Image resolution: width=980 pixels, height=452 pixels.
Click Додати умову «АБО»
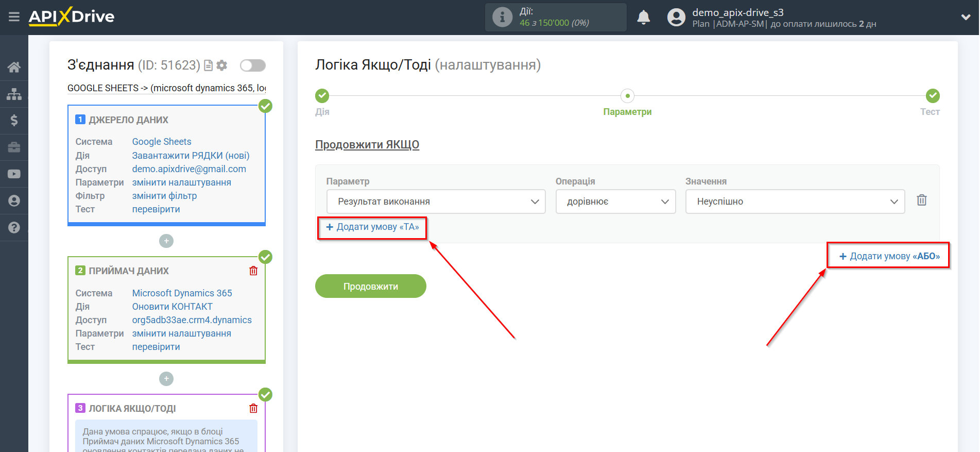coord(889,256)
